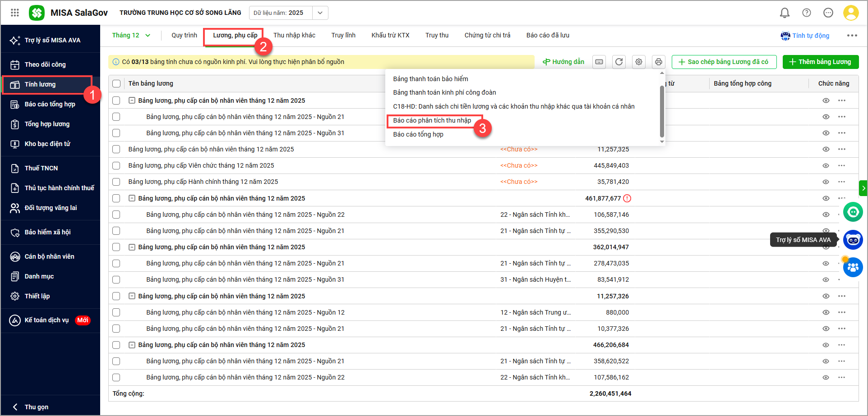This screenshot has width=868, height=416.
Task: Open the app grid launcher icon
Action: (x=15, y=13)
